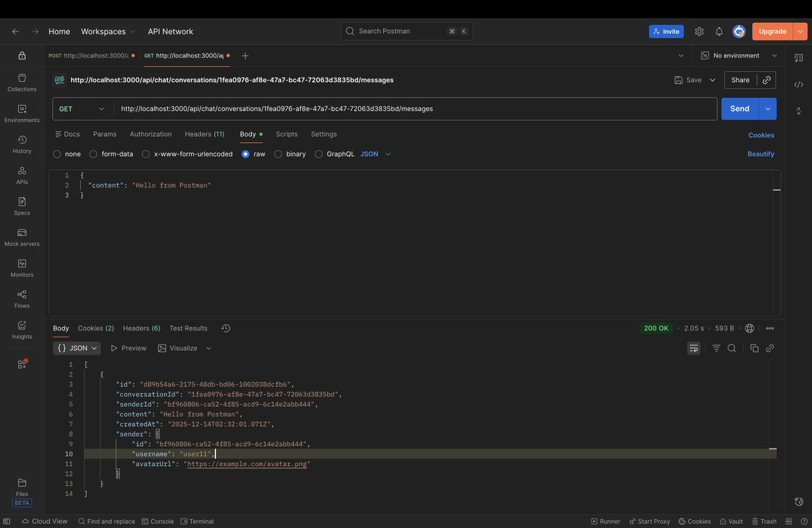
Task: Open Insights in the sidebar
Action: click(x=22, y=330)
